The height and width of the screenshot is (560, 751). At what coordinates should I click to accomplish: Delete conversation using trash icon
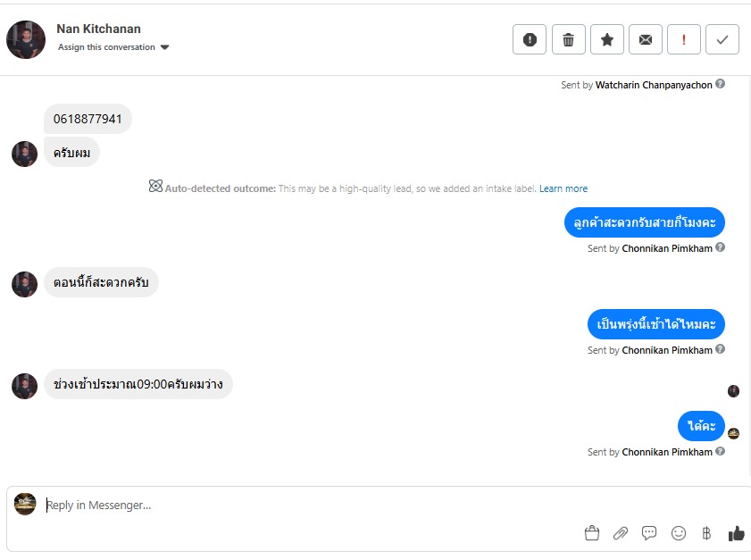[568, 39]
